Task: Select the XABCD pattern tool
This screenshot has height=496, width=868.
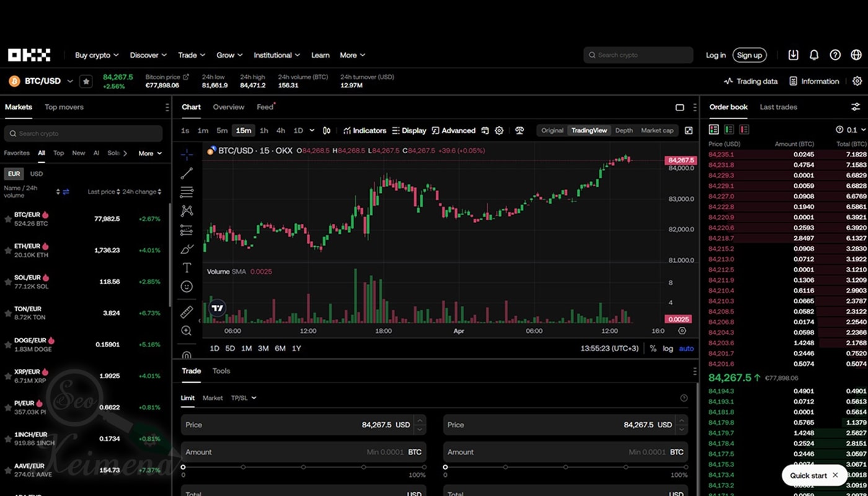Action: click(187, 211)
